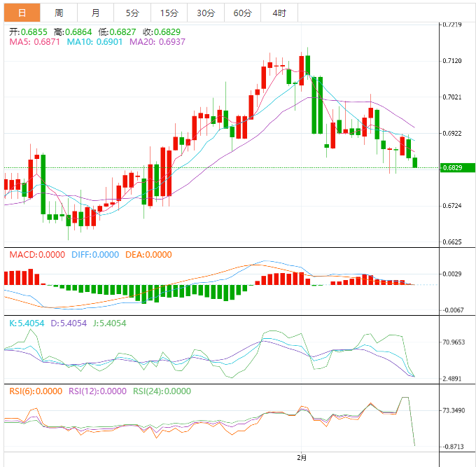Click the 0.7021 price axis label
Screen dimensions: 476x467
click(x=452, y=97)
